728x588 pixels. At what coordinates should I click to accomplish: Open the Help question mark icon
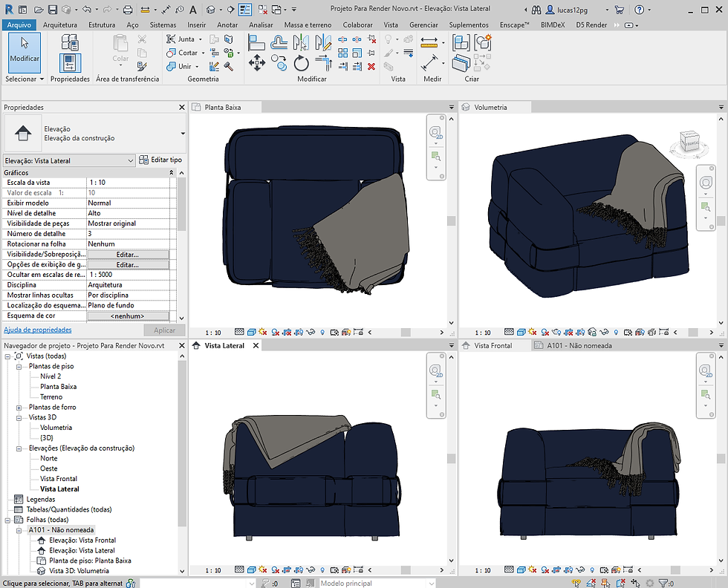point(640,10)
